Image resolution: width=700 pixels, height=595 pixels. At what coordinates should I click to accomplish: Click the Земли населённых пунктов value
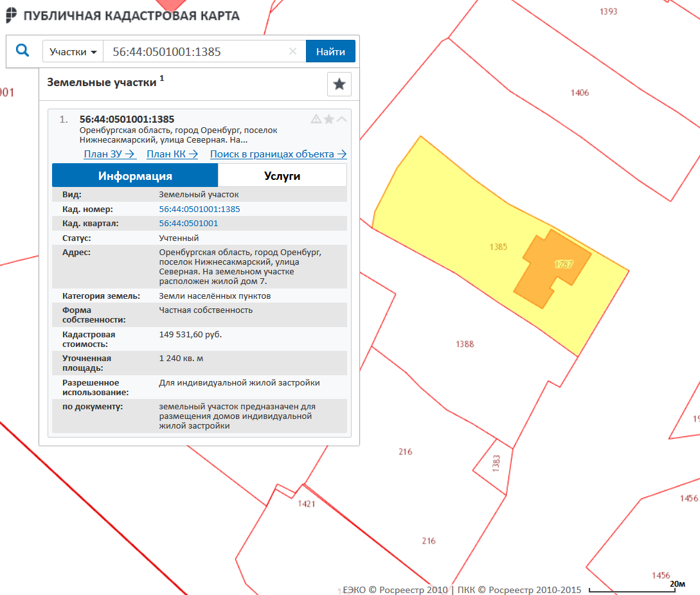(215, 296)
